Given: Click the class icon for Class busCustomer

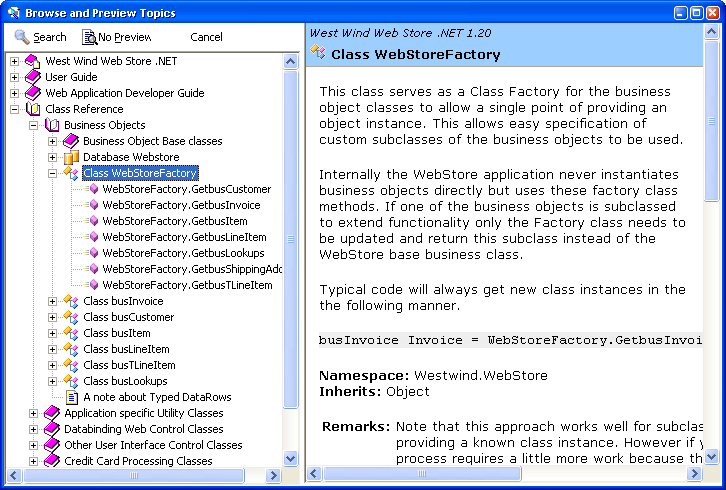Looking at the screenshot, I should [71, 317].
